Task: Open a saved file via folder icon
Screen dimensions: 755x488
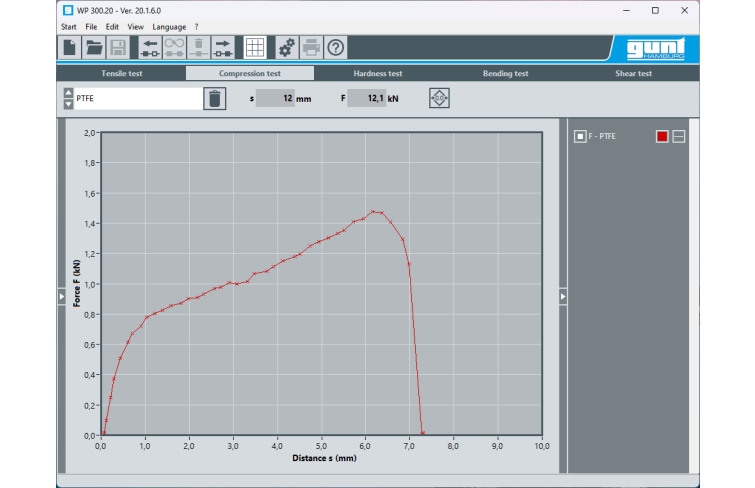Action: coord(94,47)
